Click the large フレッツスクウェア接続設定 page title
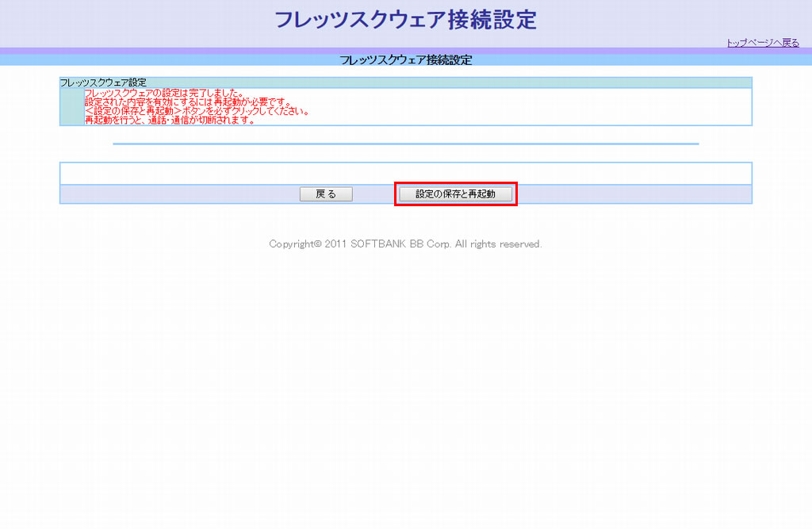 point(405,20)
